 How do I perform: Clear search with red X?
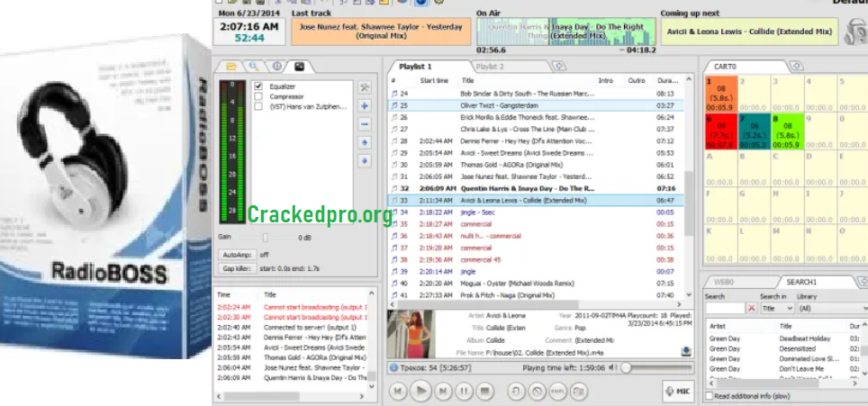(x=751, y=308)
